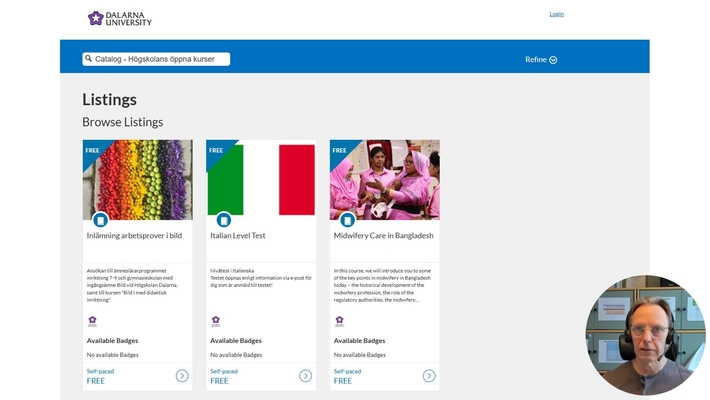Click the university badge on Inlämning arbetsprover card

92,321
